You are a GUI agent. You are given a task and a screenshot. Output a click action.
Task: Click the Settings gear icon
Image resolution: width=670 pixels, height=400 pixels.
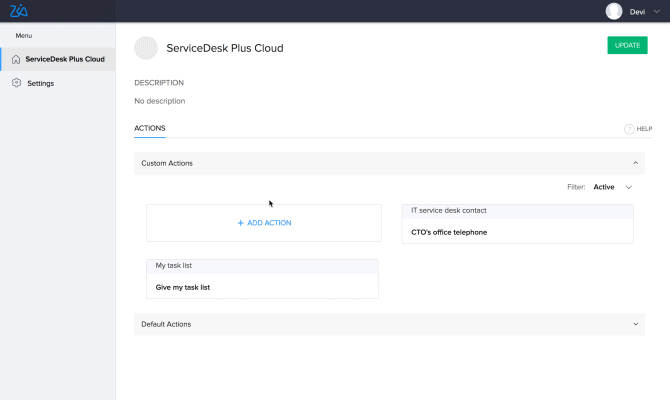click(16, 83)
